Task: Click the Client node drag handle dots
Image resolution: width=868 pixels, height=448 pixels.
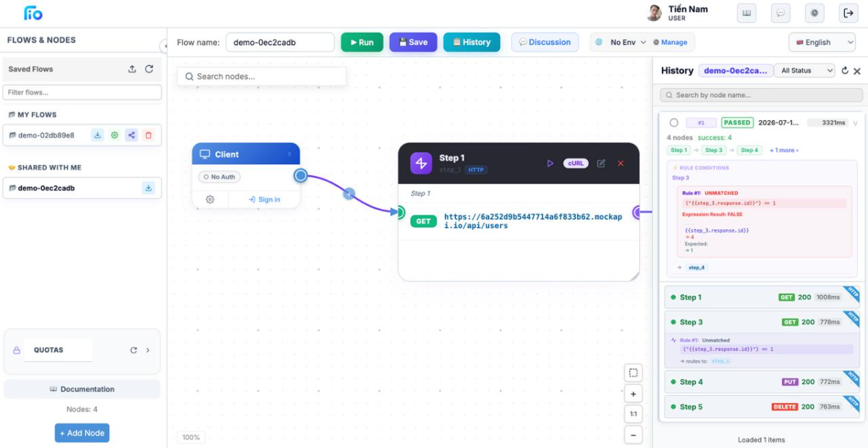Action: coord(289,154)
